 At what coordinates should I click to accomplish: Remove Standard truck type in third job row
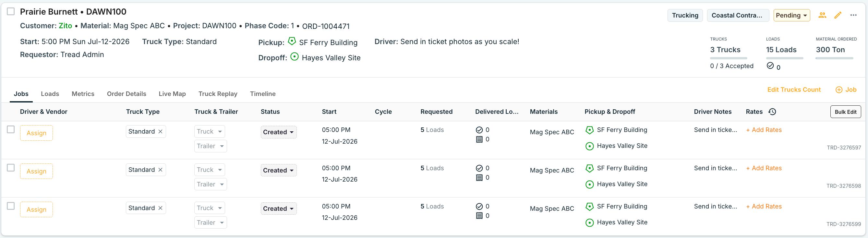pos(160,208)
